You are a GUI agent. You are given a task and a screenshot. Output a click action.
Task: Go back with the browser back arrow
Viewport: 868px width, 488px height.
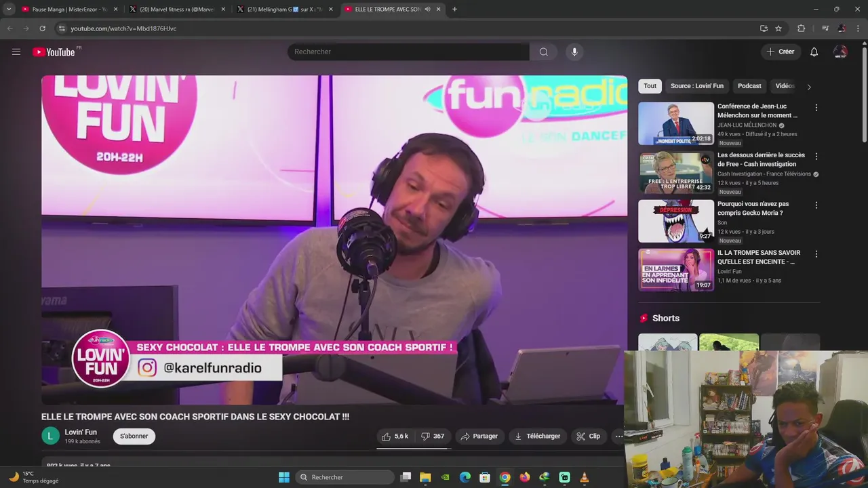point(9,28)
